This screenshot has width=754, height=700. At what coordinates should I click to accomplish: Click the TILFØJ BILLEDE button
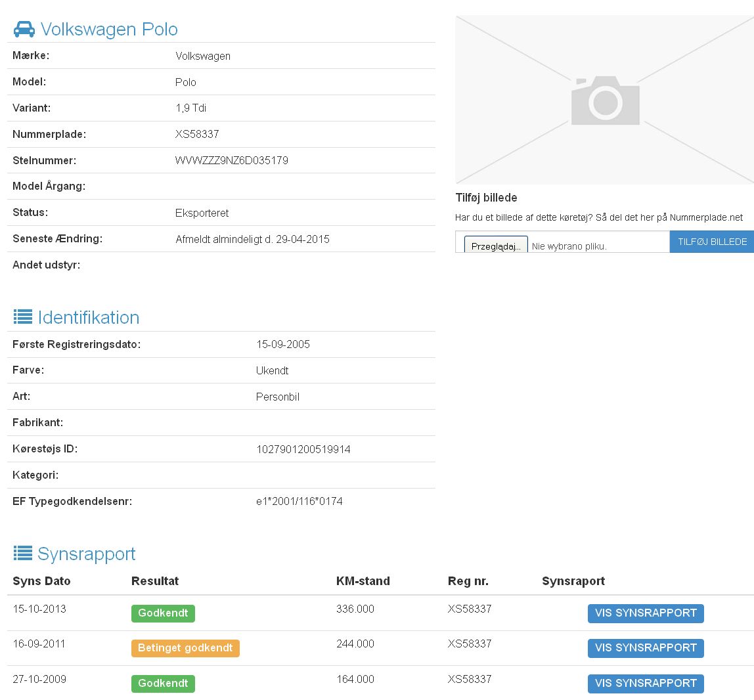712,242
